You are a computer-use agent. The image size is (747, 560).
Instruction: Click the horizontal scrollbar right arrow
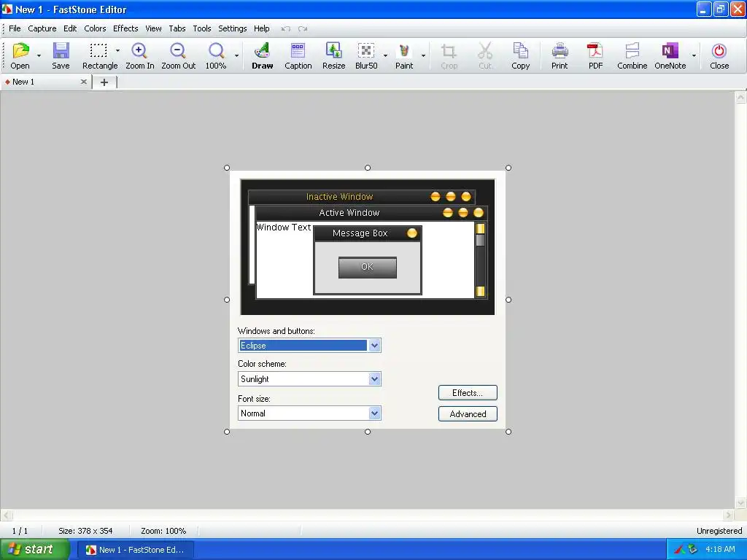click(x=728, y=515)
